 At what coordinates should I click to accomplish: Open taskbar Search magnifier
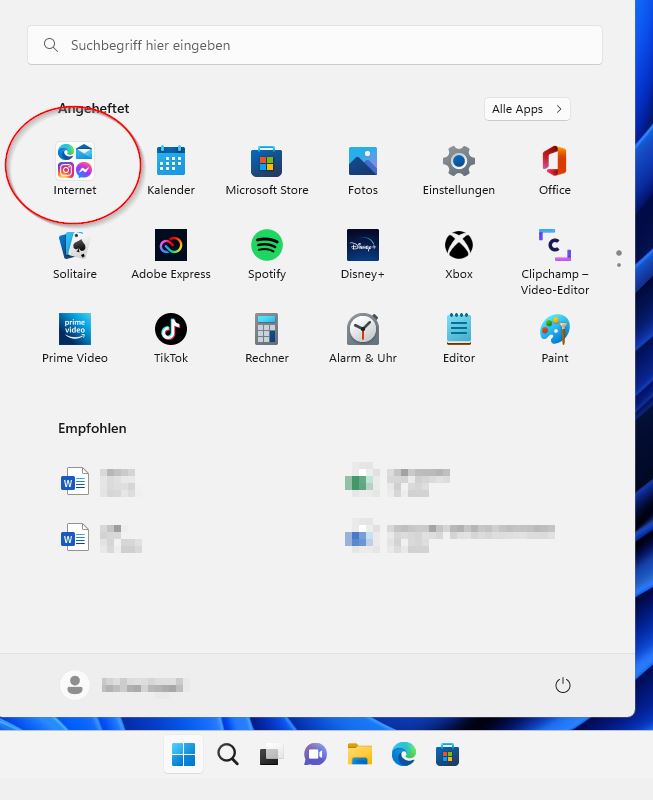click(228, 755)
